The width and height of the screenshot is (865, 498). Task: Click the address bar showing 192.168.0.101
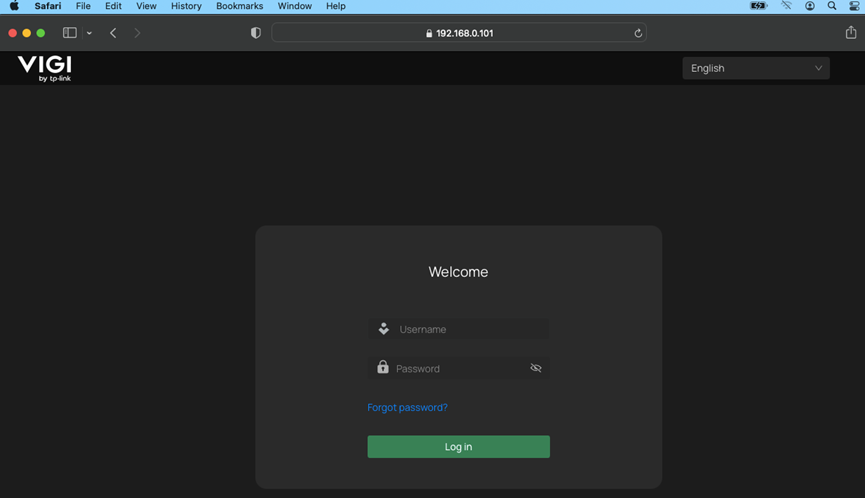459,33
